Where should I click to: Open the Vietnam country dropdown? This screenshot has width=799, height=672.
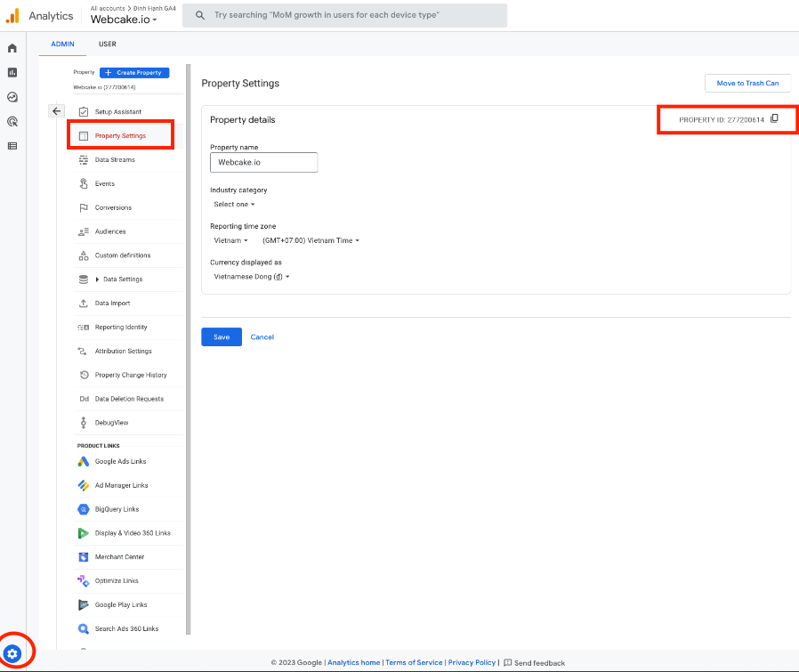230,240
